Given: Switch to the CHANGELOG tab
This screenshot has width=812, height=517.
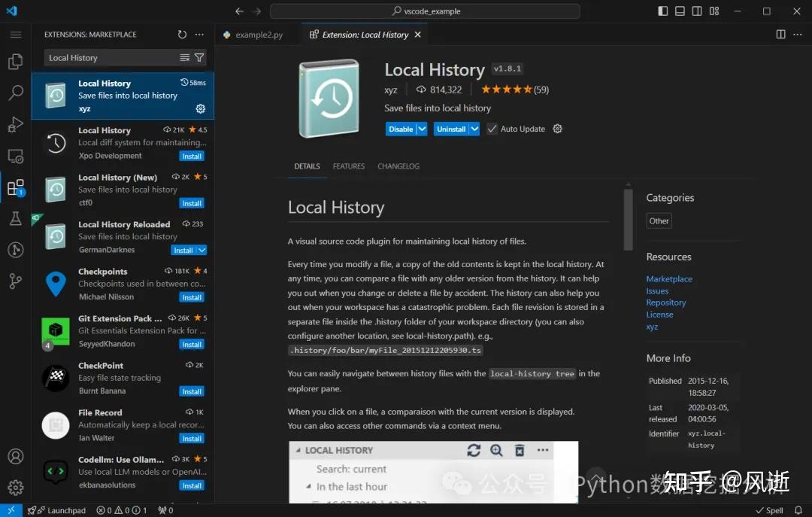Looking at the screenshot, I should pyautogui.click(x=398, y=166).
